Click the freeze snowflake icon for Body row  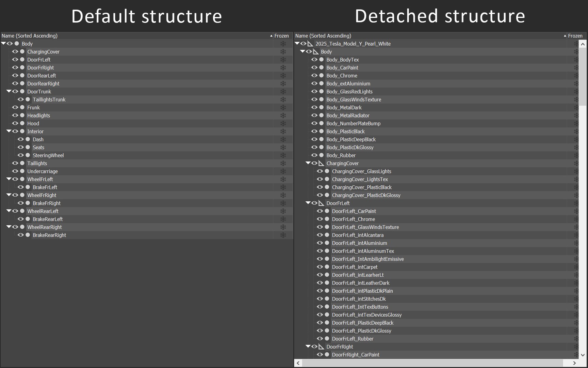(283, 44)
